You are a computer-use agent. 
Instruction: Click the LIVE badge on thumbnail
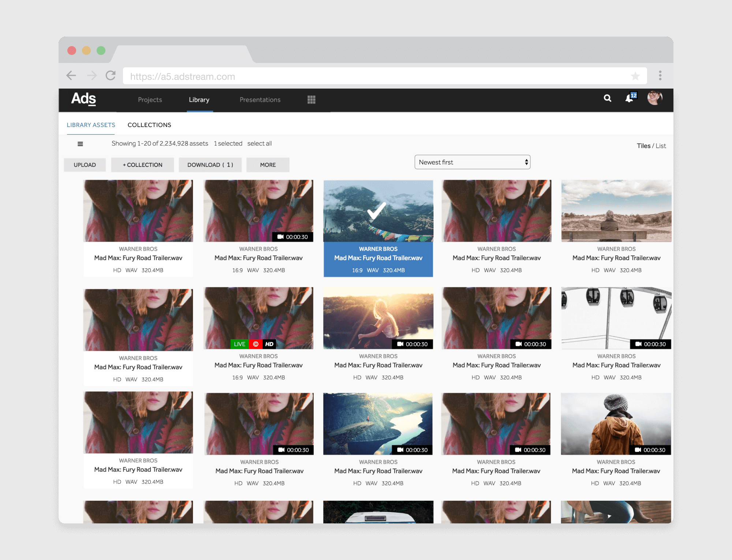click(239, 344)
